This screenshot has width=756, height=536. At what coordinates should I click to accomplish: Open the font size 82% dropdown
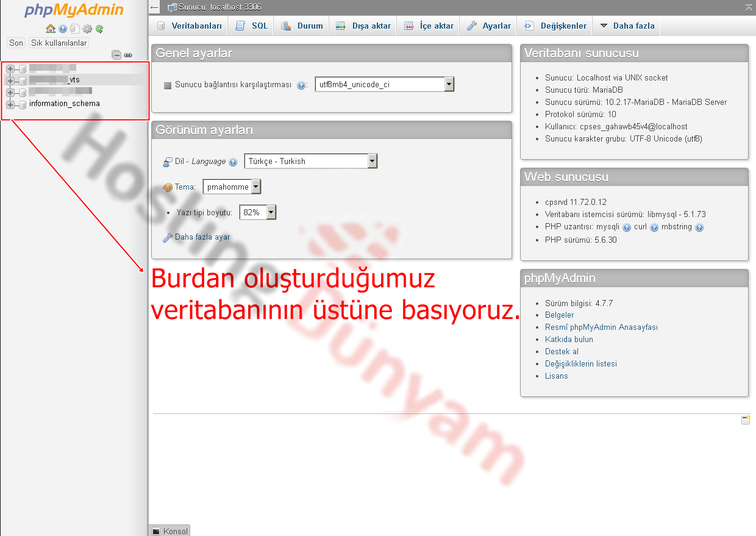(x=257, y=212)
